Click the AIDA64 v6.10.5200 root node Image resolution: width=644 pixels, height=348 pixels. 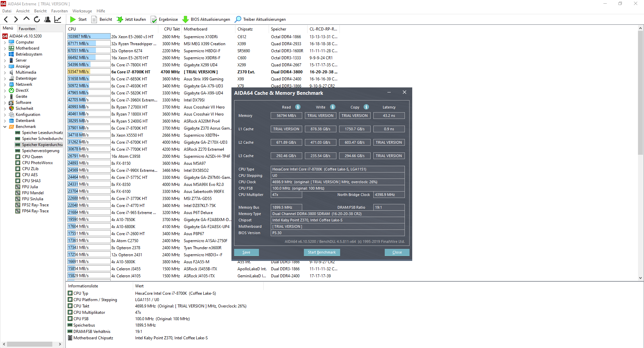pyautogui.click(x=25, y=36)
